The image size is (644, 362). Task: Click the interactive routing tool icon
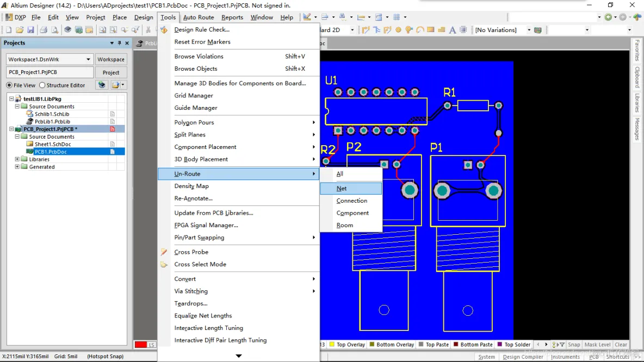(x=366, y=30)
